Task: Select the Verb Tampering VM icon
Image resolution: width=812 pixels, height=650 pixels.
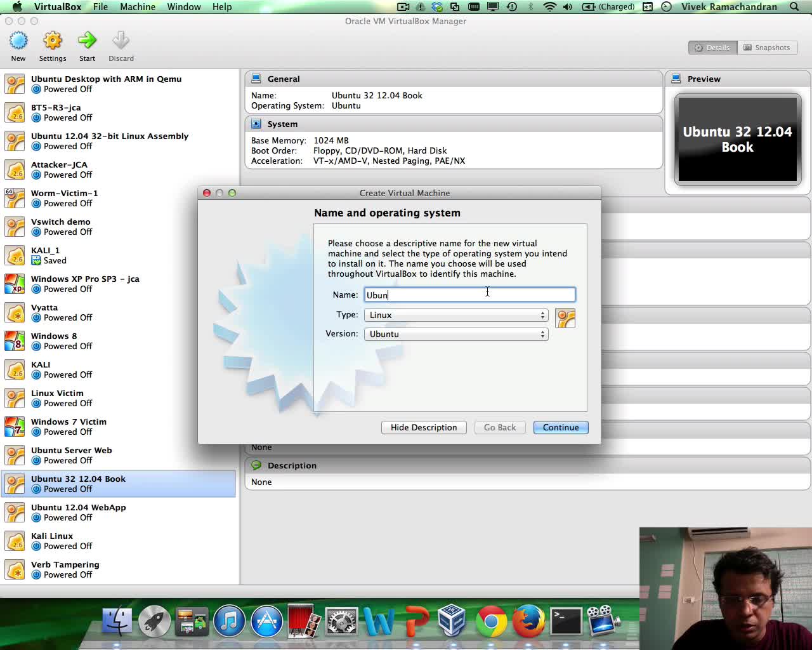Action: (15, 569)
